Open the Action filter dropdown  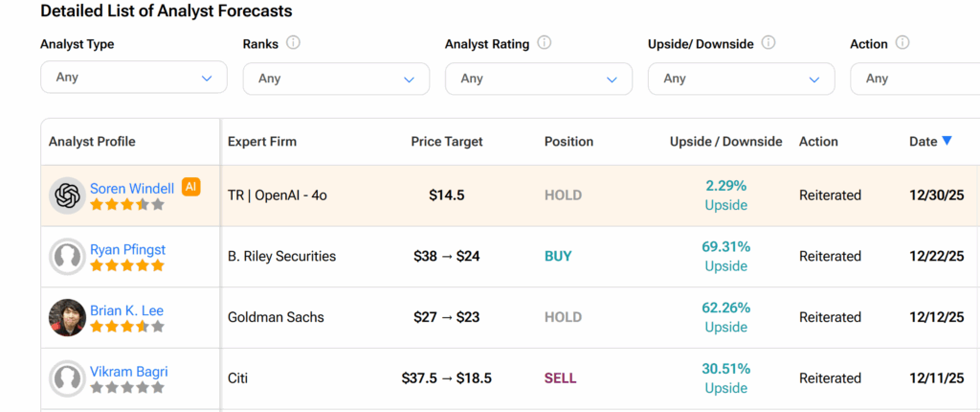coord(914,79)
